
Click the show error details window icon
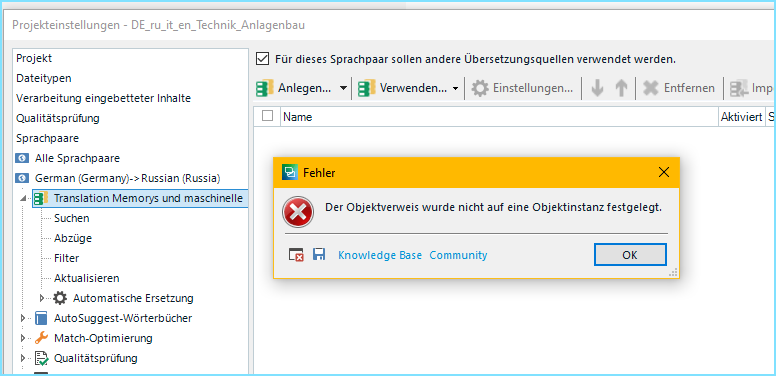coord(296,255)
